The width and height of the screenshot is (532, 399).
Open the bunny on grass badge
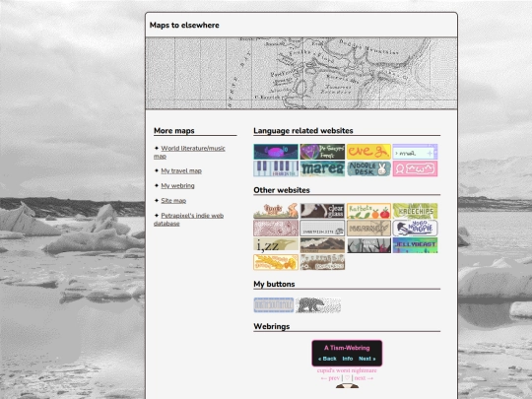[276, 211]
